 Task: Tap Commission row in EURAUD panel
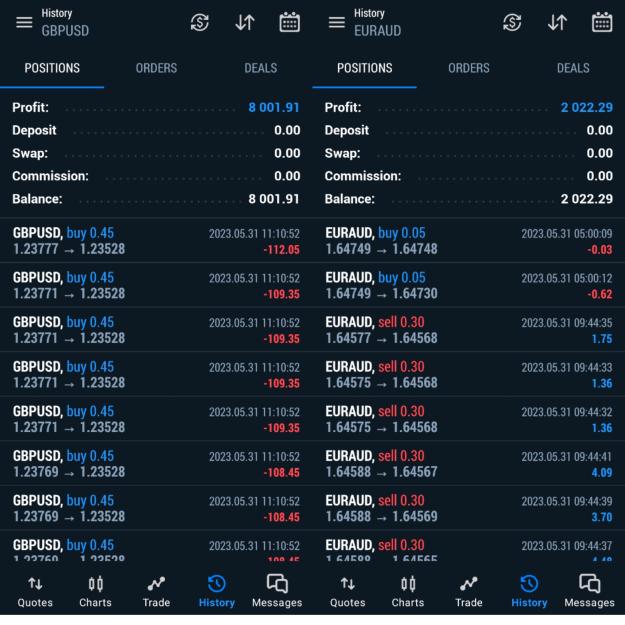click(469, 176)
